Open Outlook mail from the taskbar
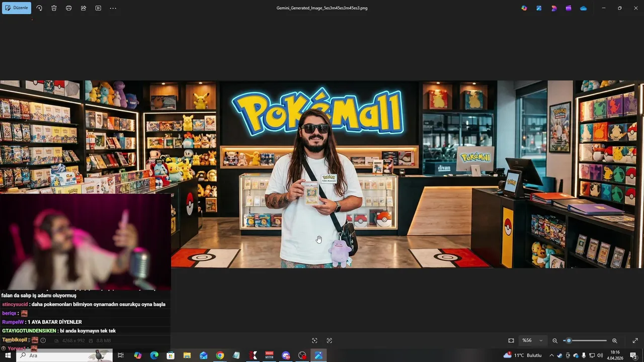644x362 pixels. [x=204, y=355]
